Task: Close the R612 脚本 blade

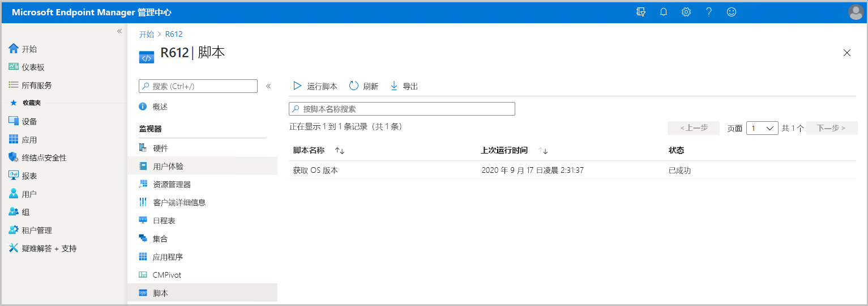Action: pos(847,53)
